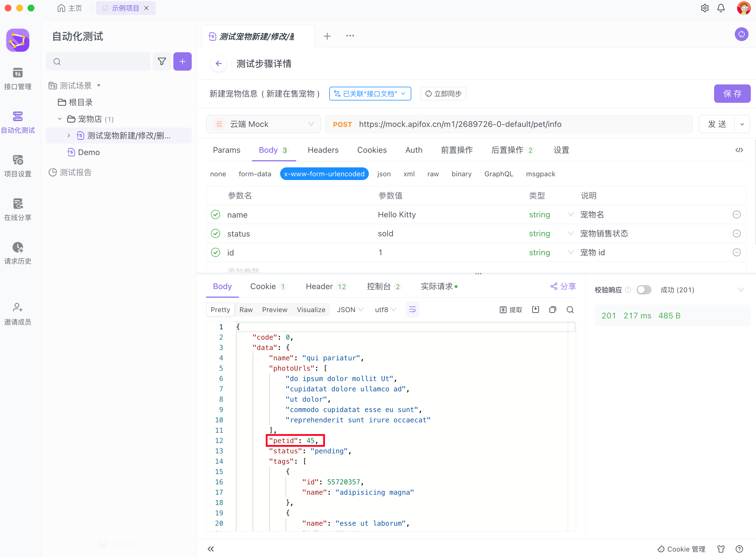Screen dimensions: 756x557
Task: Click the 保存 button
Action: (x=732, y=94)
